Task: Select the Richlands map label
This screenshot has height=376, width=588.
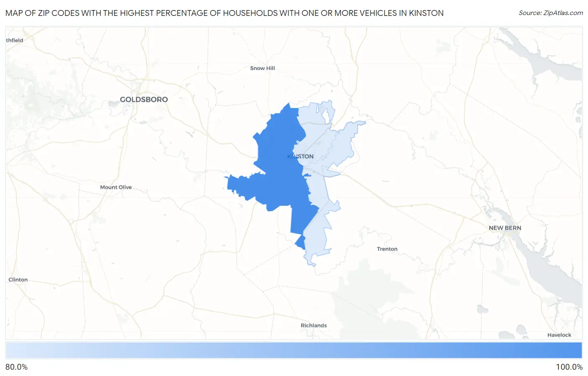Action: point(314,325)
